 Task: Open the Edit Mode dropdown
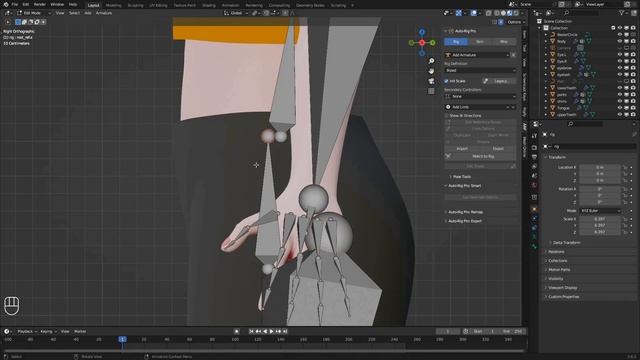[34, 13]
